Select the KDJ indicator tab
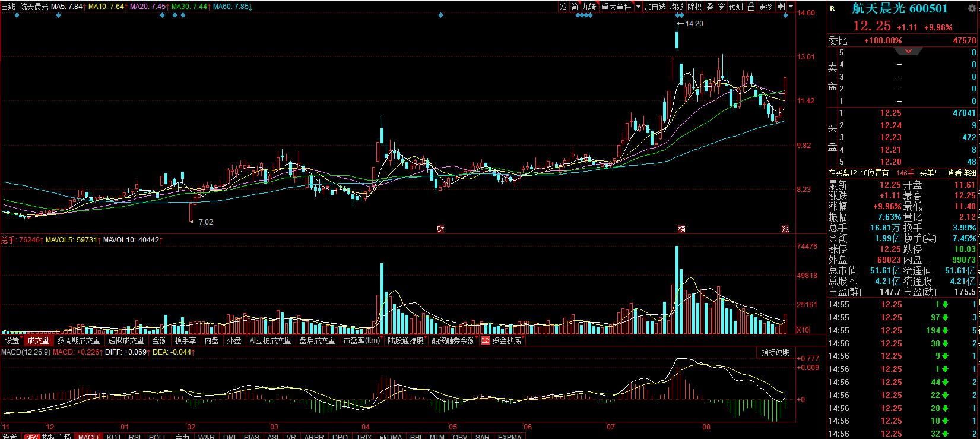Viewport: 980px width, 439px height. pos(113,437)
